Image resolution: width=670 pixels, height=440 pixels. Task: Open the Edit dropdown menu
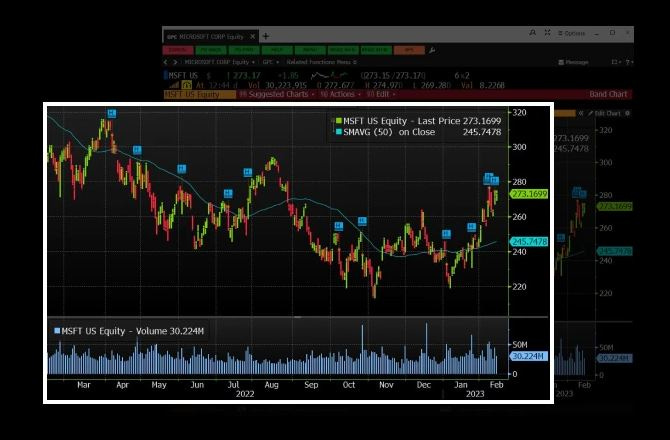coord(381,94)
